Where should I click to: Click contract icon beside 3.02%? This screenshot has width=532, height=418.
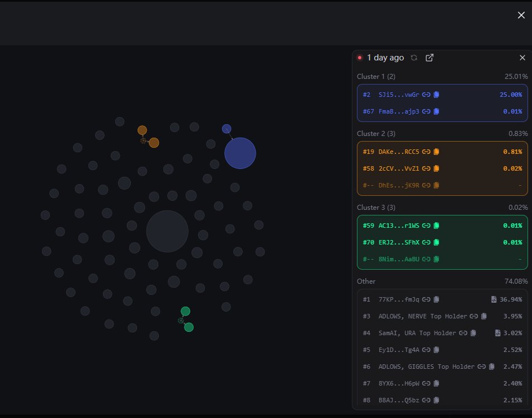498,333
